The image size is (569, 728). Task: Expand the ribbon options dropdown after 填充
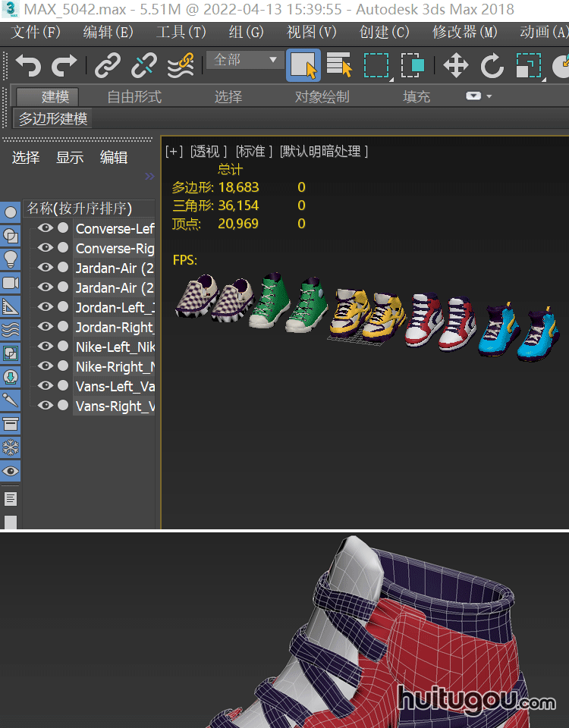(x=479, y=96)
